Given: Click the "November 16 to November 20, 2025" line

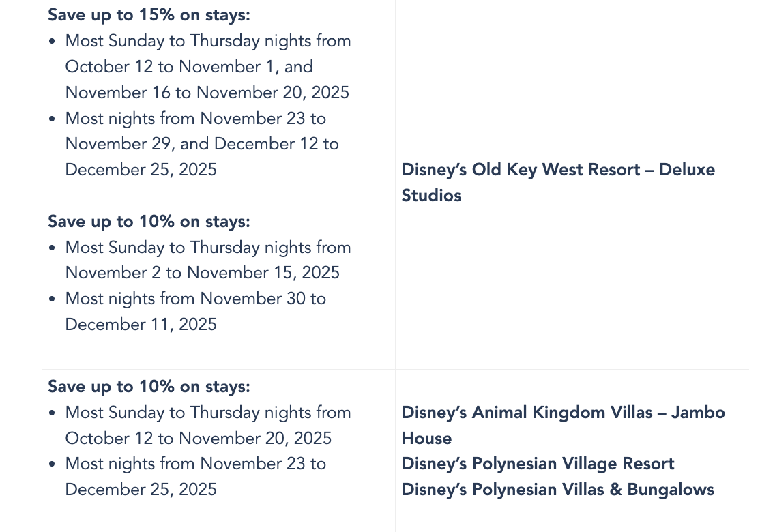Looking at the screenshot, I should tap(207, 93).
